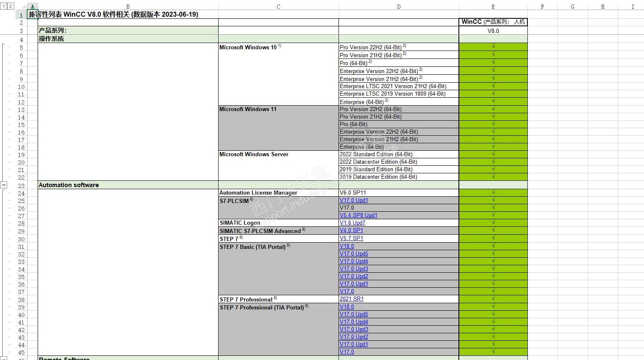
Task: Select column E header
Action: (x=493, y=6)
